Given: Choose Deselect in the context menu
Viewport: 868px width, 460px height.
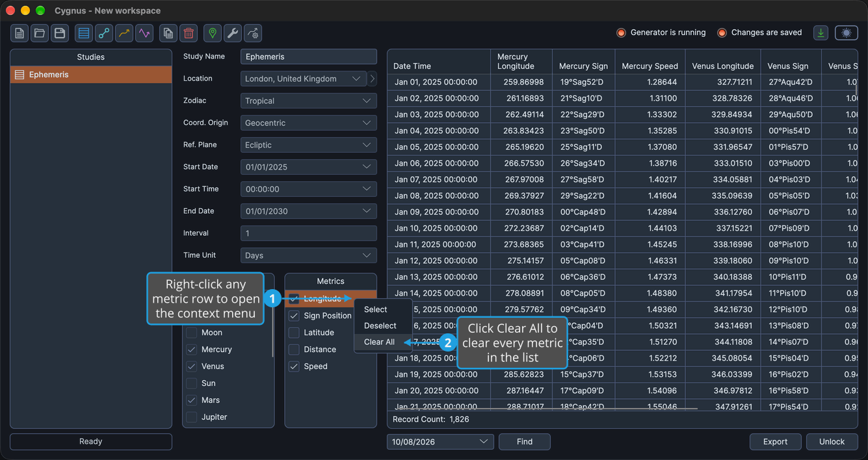Looking at the screenshot, I should coord(383,326).
